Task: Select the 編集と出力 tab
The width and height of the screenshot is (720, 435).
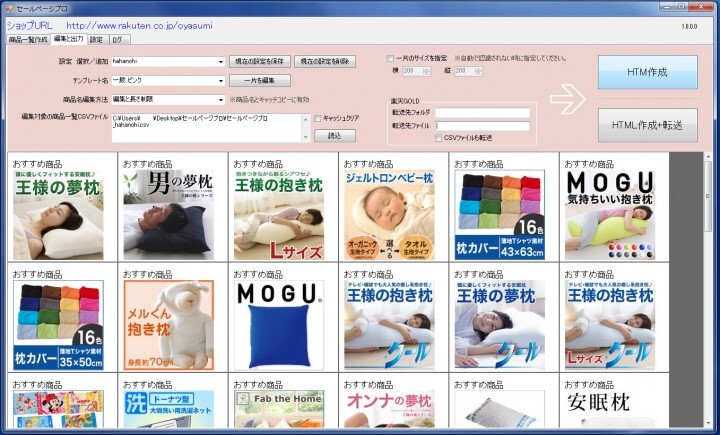Action: coord(68,39)
